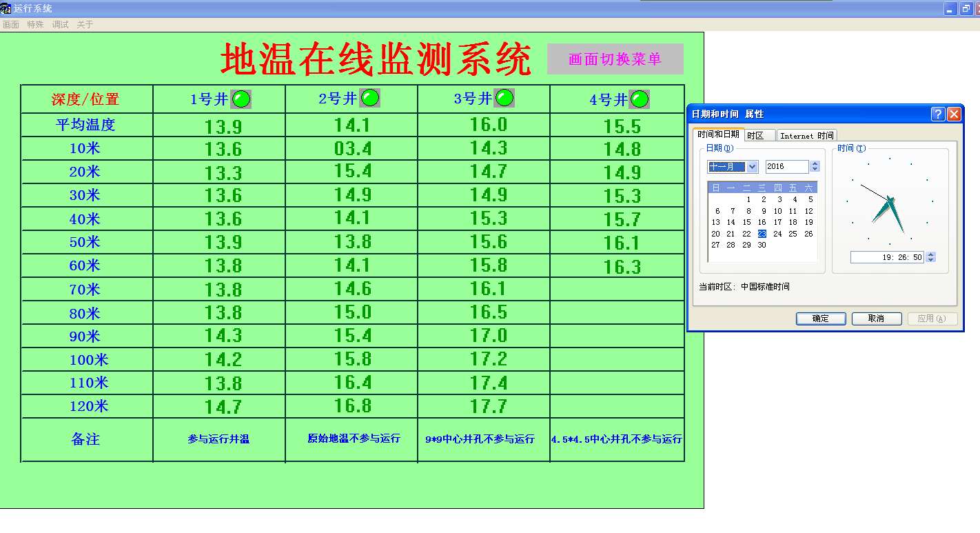Click the 画面切换菜单 button
This screenshot has height=533, width=980.
(x=615, y=59)
